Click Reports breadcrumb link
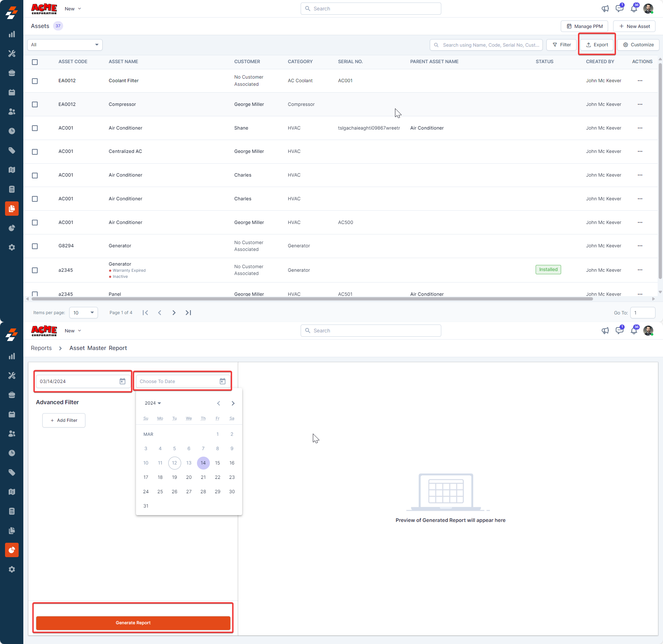 coord(41,348)
